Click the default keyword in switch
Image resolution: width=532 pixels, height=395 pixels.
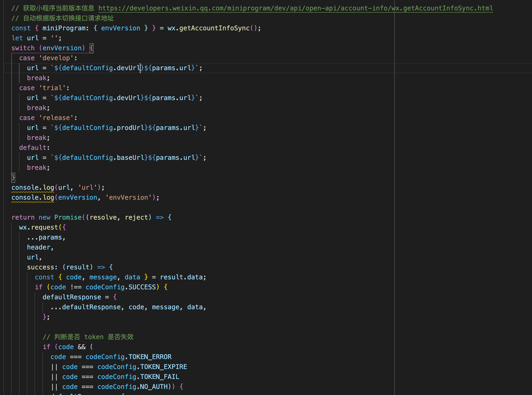coord(33,148)
